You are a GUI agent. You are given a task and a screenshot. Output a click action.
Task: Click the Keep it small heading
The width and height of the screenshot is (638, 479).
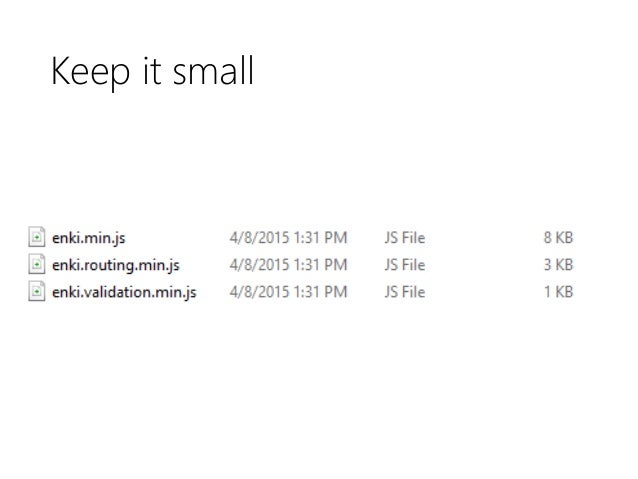point(151,71)
